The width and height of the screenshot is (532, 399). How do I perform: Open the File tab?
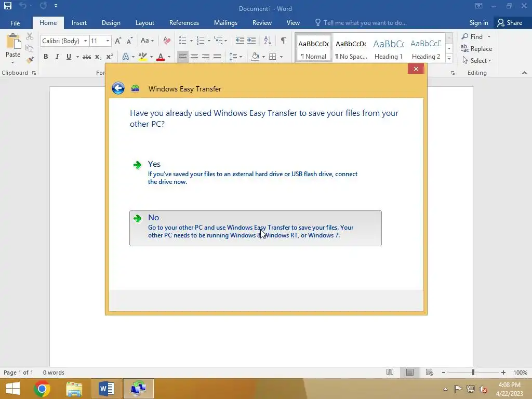[15, 23]
